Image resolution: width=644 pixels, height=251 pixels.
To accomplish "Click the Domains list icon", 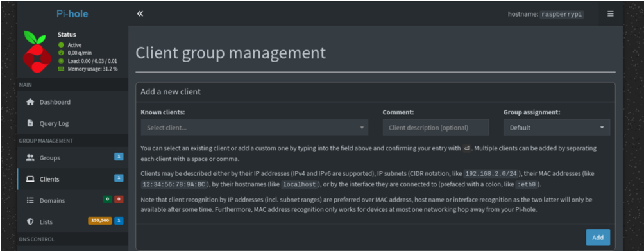I will pyautogui.click(x=30, y=200).
